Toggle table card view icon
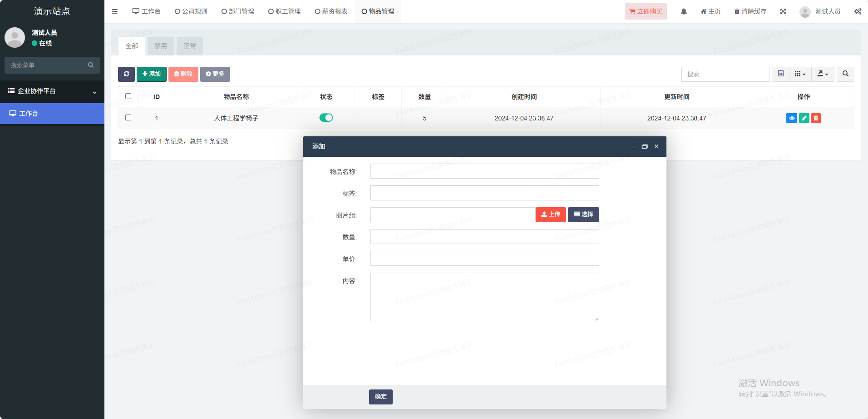This screenshot has width=868, height=419. click(x=780, y=74)
